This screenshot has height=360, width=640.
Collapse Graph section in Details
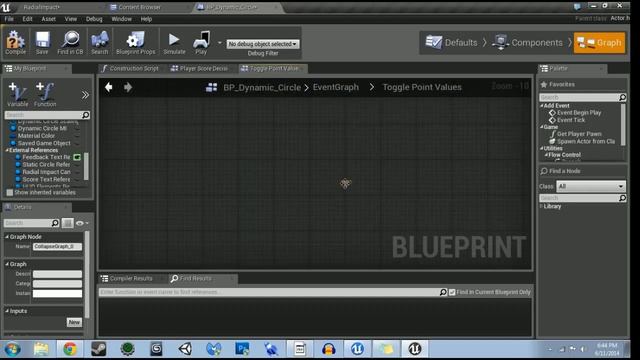(x=7, y=264)
